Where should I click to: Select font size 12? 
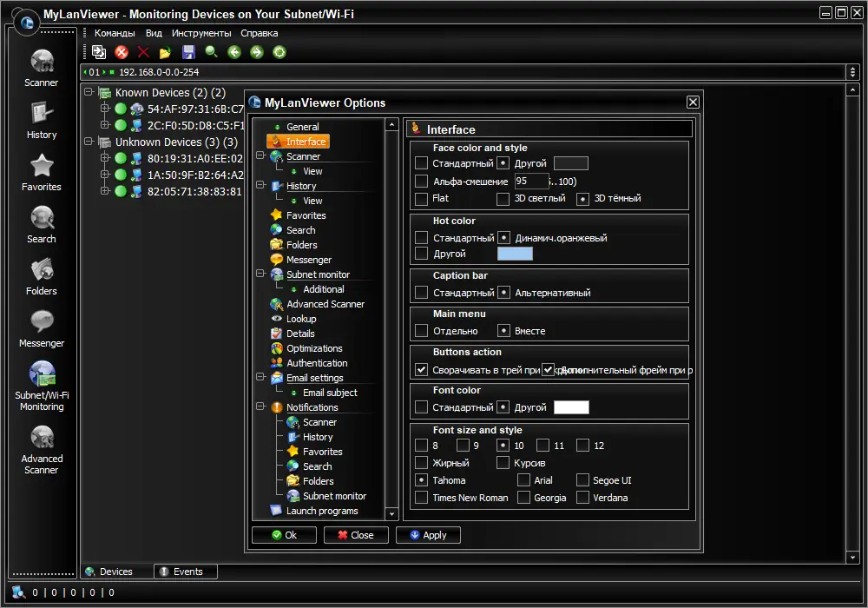[x=583, y=446]
